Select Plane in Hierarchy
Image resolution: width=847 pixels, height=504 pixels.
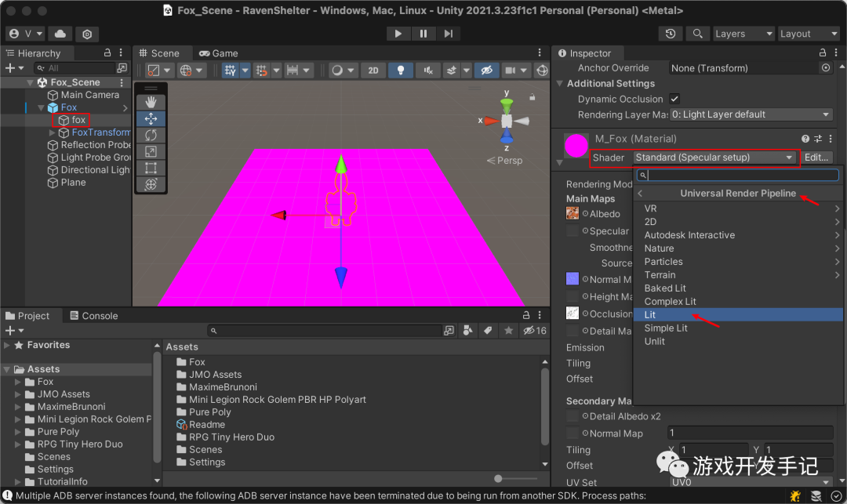coord(73,183)
